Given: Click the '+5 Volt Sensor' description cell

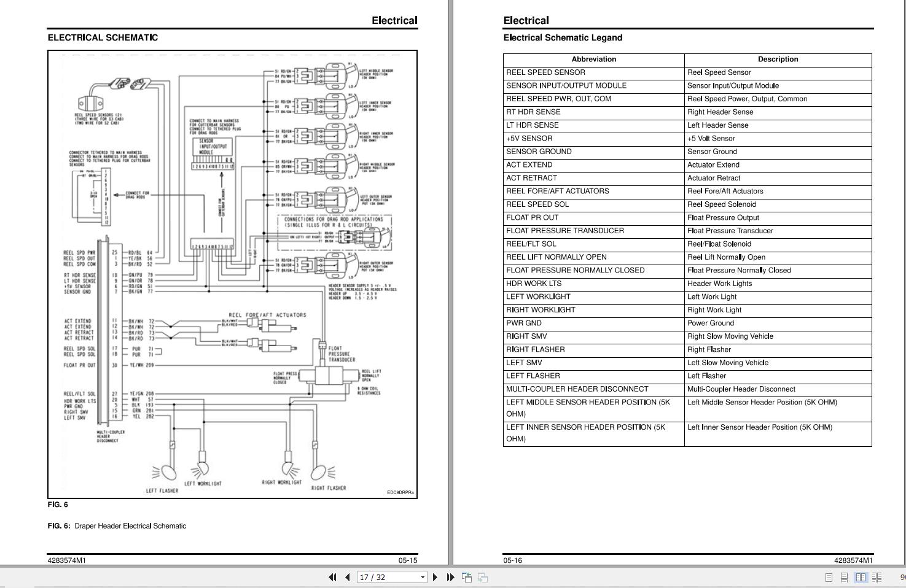Looking at the screenshot, I should (x=778, y=139).
